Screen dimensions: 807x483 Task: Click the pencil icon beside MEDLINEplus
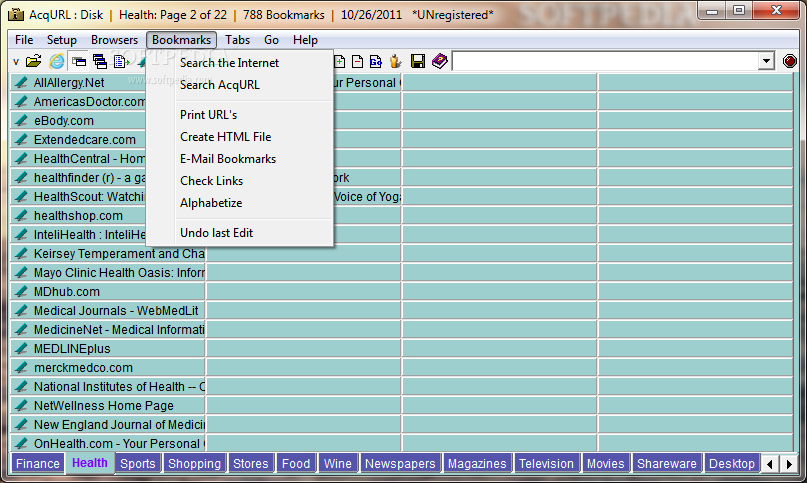[x=21, y=349]
